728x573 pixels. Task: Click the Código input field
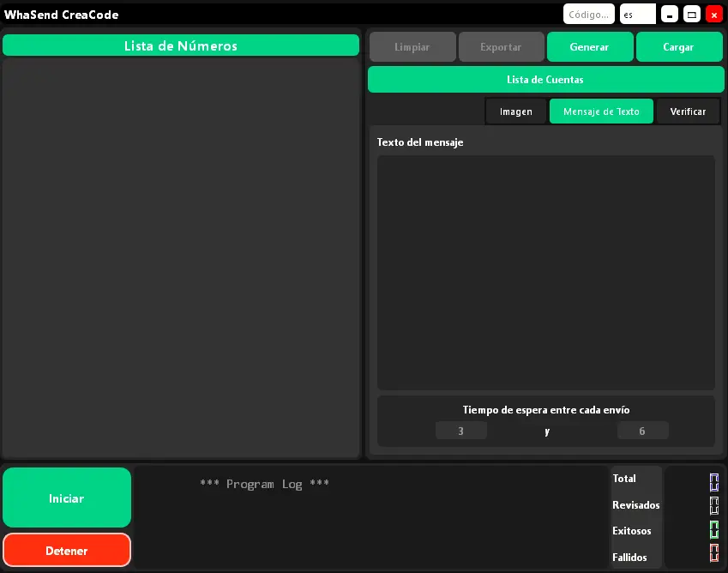588,14
